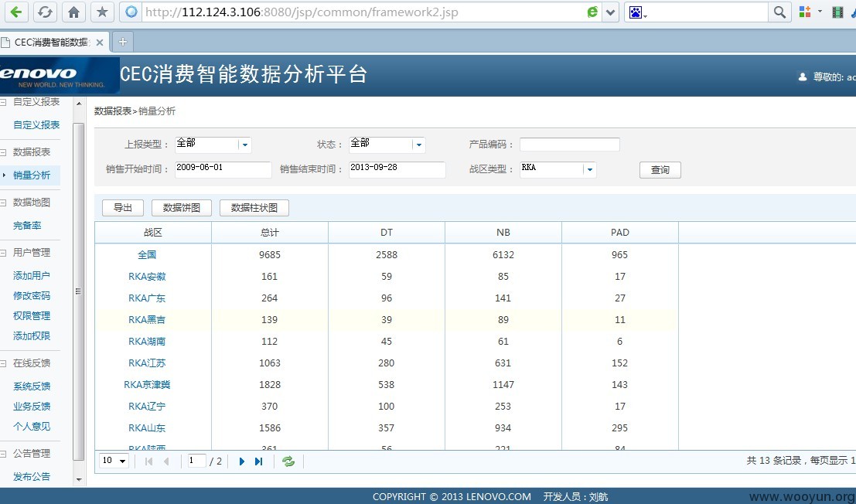Open 修改密码 in the sidebar
The width and height of the screenshot is (856, 504).
pos(32,295)
